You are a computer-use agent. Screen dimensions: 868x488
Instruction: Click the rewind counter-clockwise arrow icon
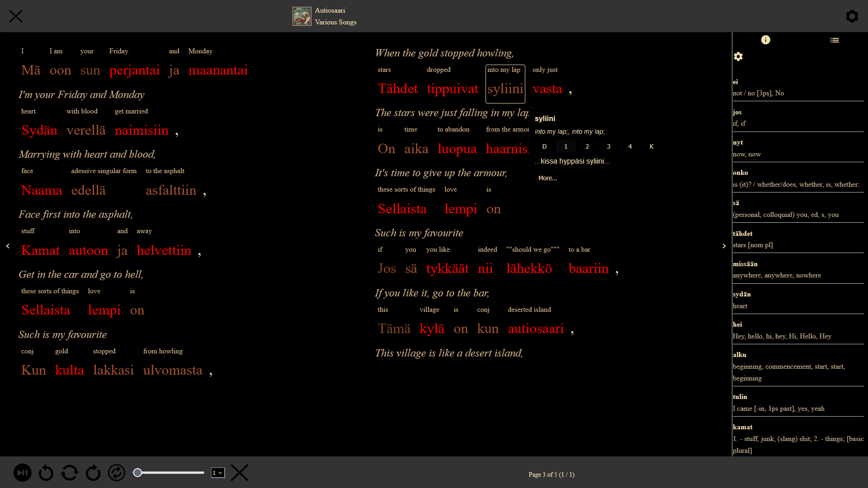click(46, 473)
